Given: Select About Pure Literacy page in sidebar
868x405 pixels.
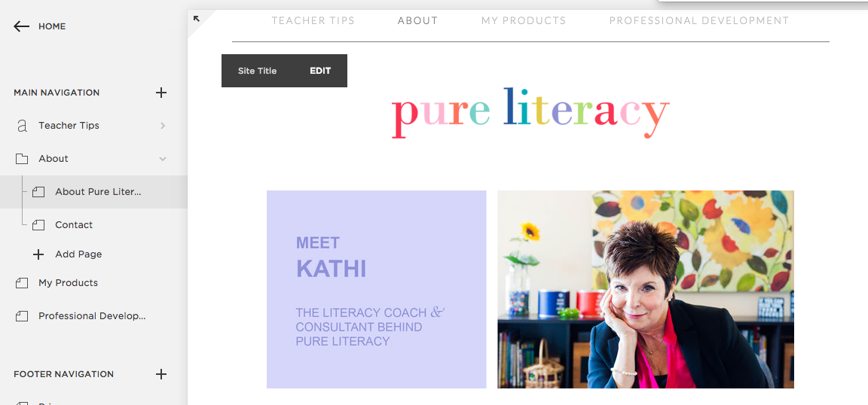Looking at the screenshot, I should [93, 192].
